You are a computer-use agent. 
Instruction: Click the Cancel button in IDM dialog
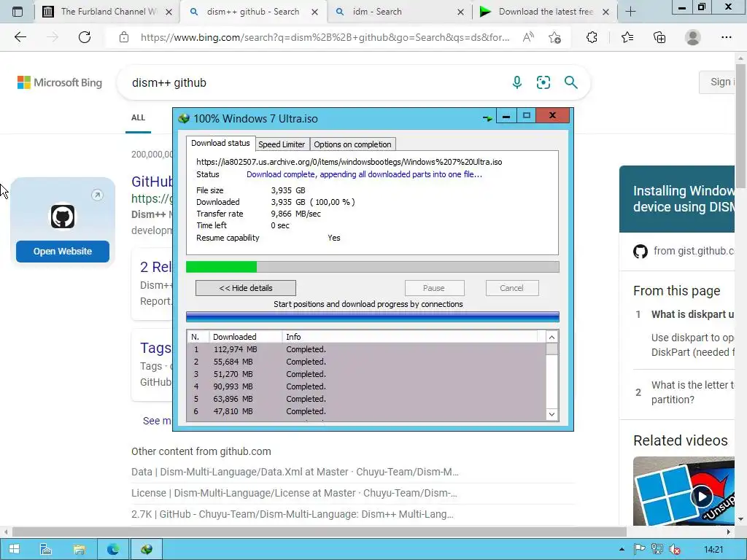point(511,288)
